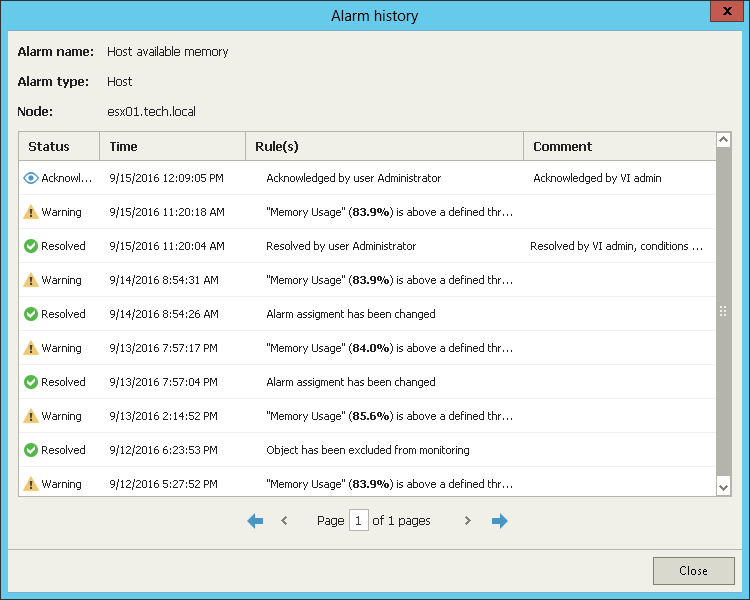The image size is (750, 600).
Task: Click warning icon for 9/12/2016 5:27:52 PM
Action: tap(31, 484)
